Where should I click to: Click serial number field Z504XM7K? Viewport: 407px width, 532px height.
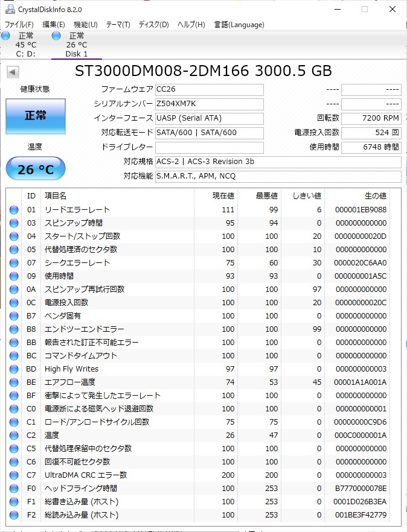point(210,104)
